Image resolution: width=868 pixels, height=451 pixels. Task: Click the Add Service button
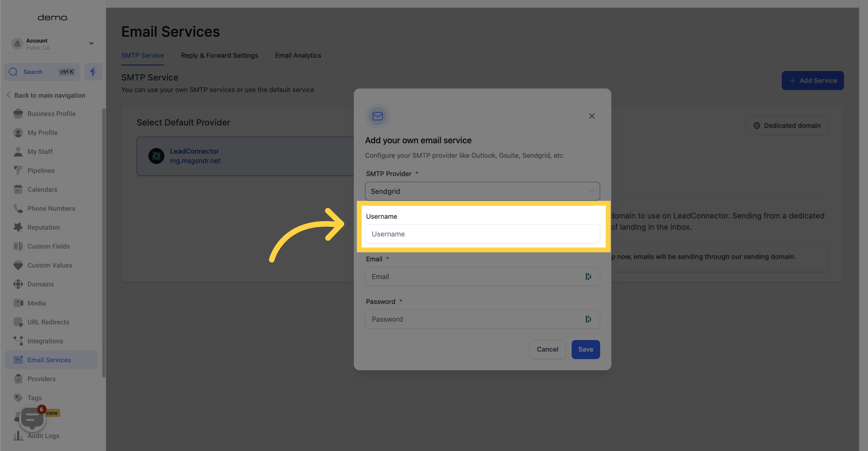pyautogui.click(x=812, y=80)
